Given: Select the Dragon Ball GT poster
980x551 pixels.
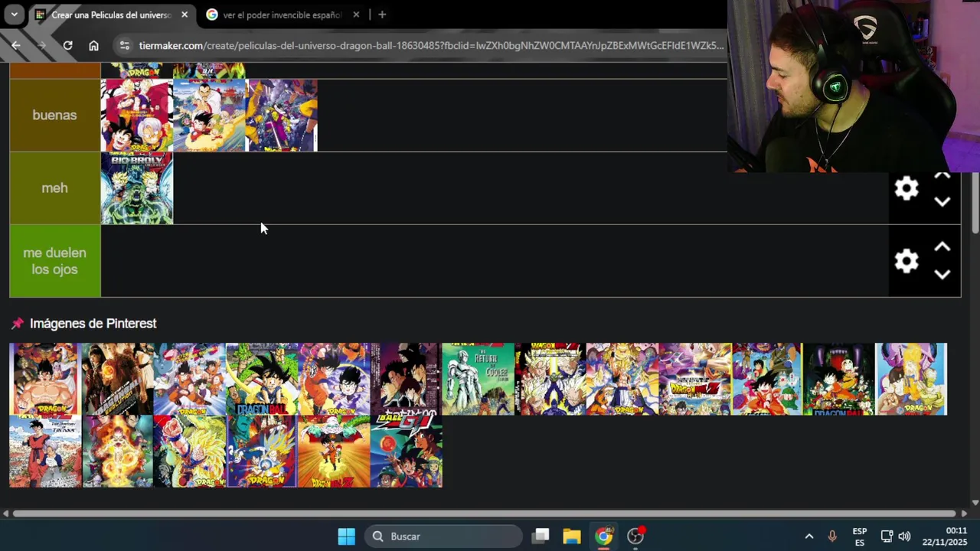Looking at the screenshot, I should coord(406,452).
